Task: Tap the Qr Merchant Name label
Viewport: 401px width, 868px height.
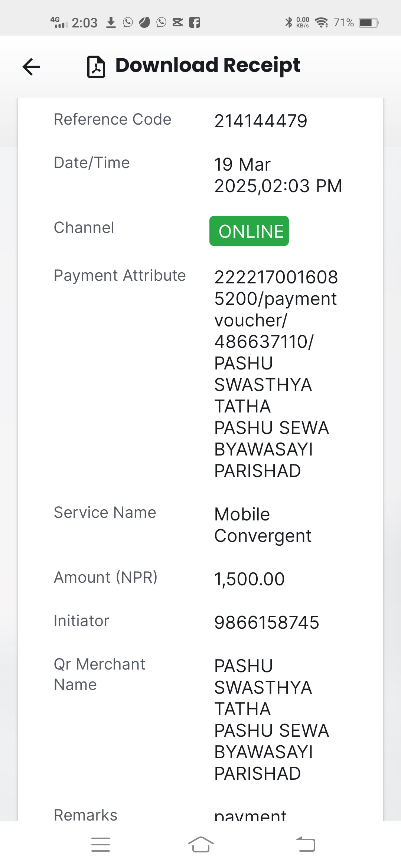Action: click(99, 674)
